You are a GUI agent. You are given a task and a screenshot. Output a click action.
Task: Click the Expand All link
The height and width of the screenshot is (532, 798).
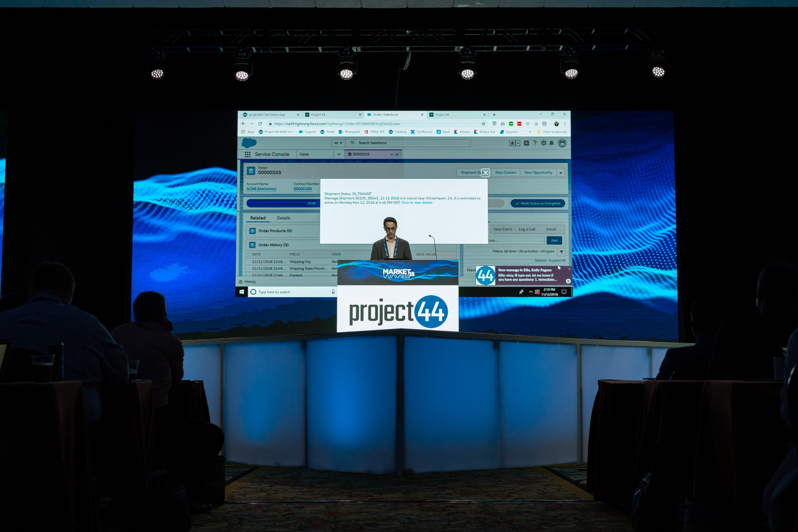[x=557, y=261]
